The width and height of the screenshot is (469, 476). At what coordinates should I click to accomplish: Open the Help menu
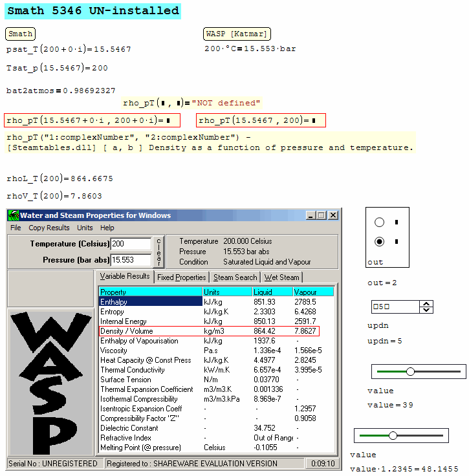click(x=107, y=228)
